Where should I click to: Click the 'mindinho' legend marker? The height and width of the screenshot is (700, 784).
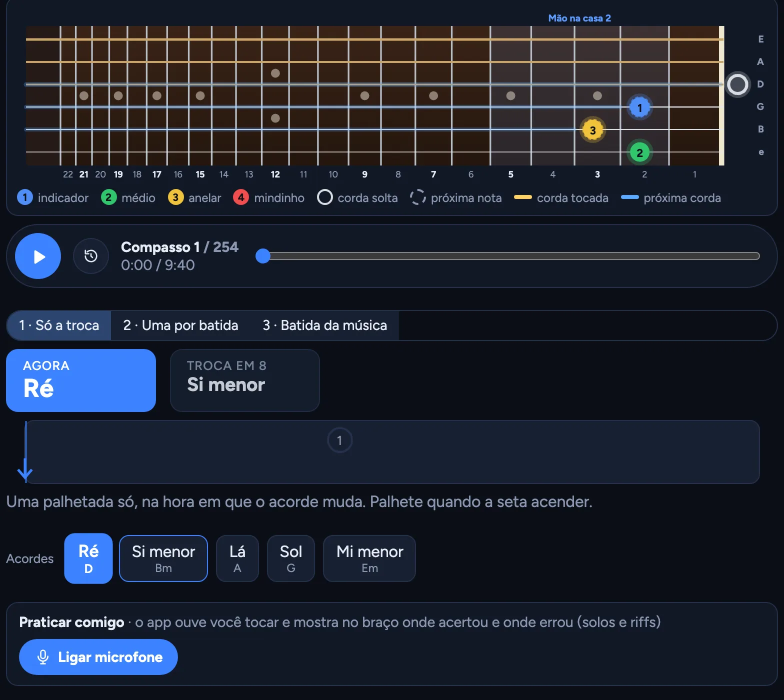coord(240,197)
